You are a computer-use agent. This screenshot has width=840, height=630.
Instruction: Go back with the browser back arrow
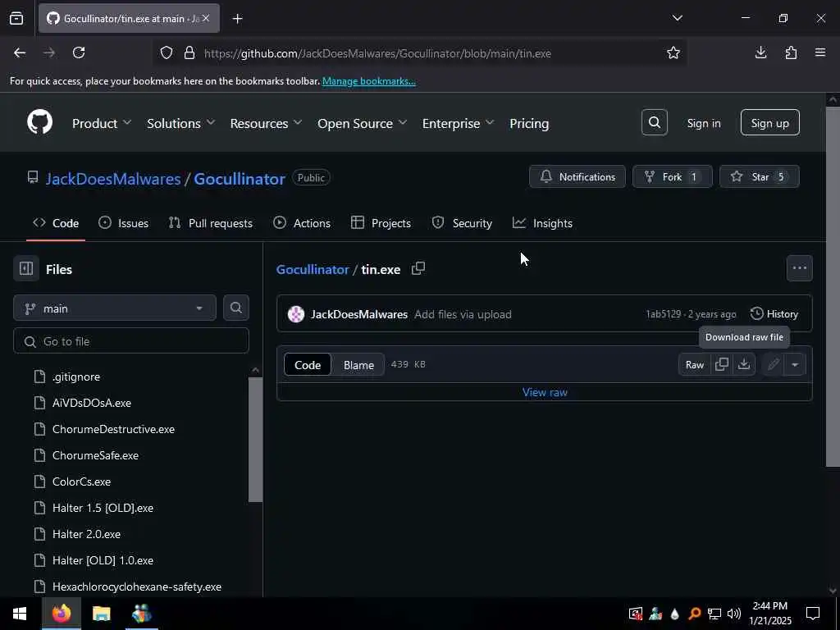pyautogui.click(x=20, y=52)
